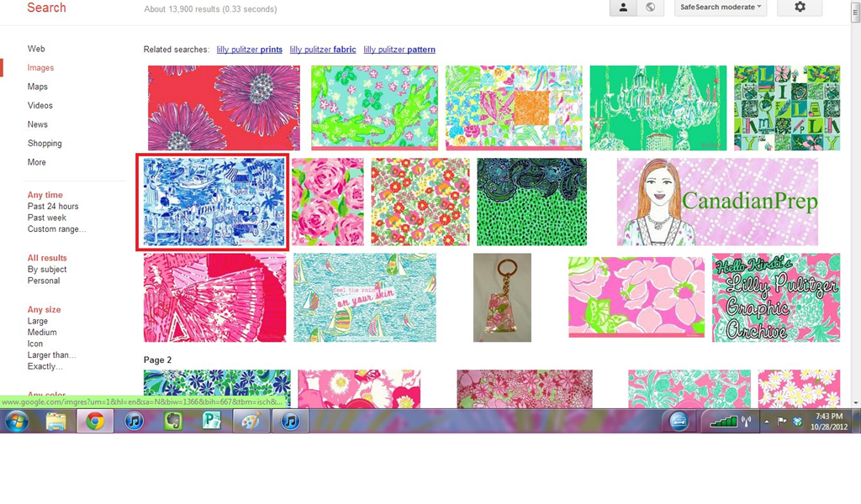This screenshot has height=504, width=861.
Task: Select the Any time filter
Action: click(x=45, y=195)
